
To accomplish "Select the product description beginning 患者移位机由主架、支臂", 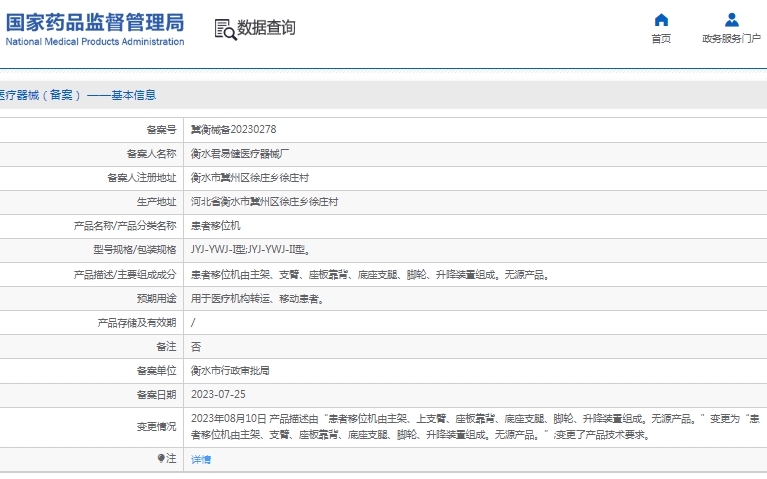I will point(371,275).
